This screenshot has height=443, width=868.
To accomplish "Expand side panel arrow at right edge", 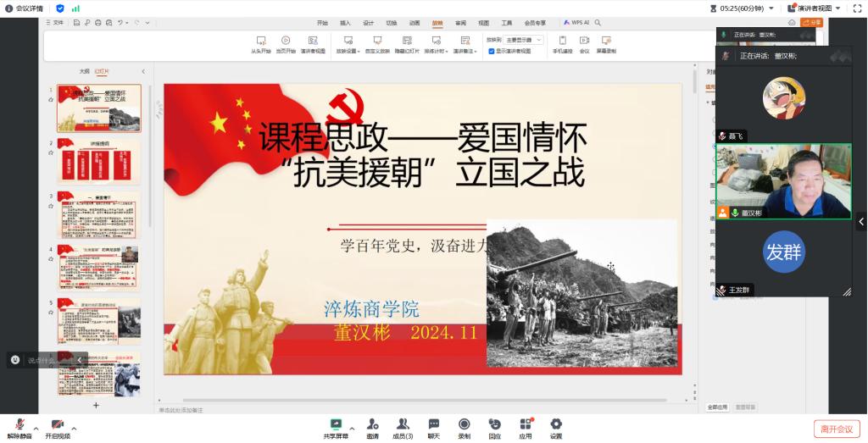I will (861, 222).
